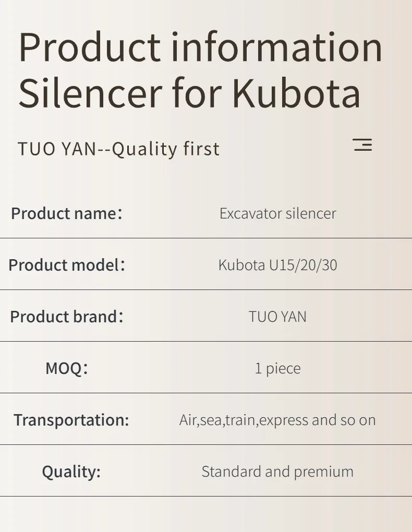The height and width of the screenshot is (532, 412).
Task: Click the hamburger menu icon
Action: click(362, 145)
